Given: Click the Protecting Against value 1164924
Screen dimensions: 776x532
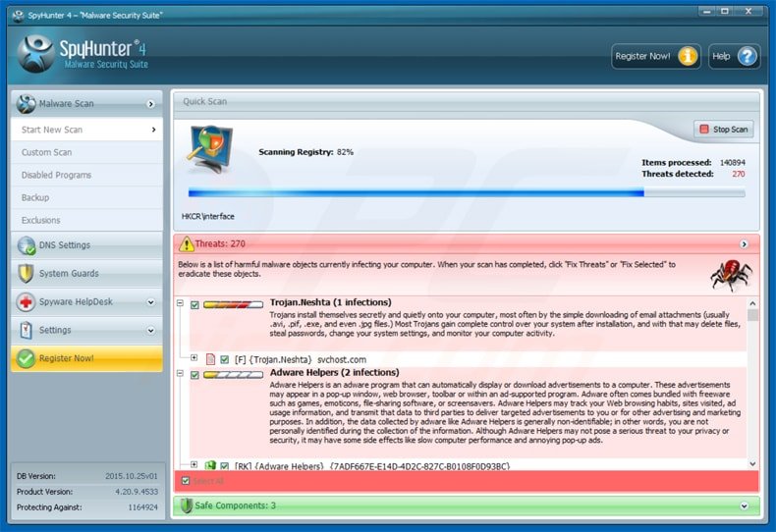Looking at the screenshot, I should pyautogui.click(x=143, y=507).
